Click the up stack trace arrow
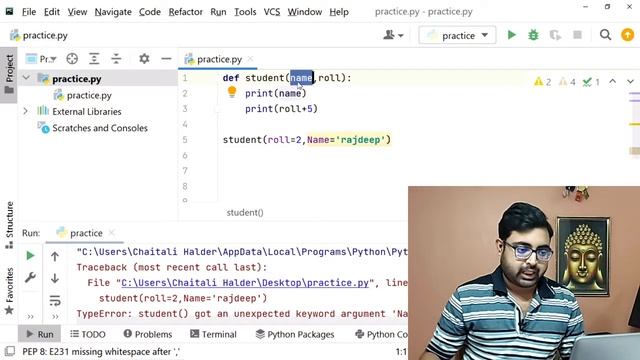This screenshot has width=640, height=360. coord(55,256)
